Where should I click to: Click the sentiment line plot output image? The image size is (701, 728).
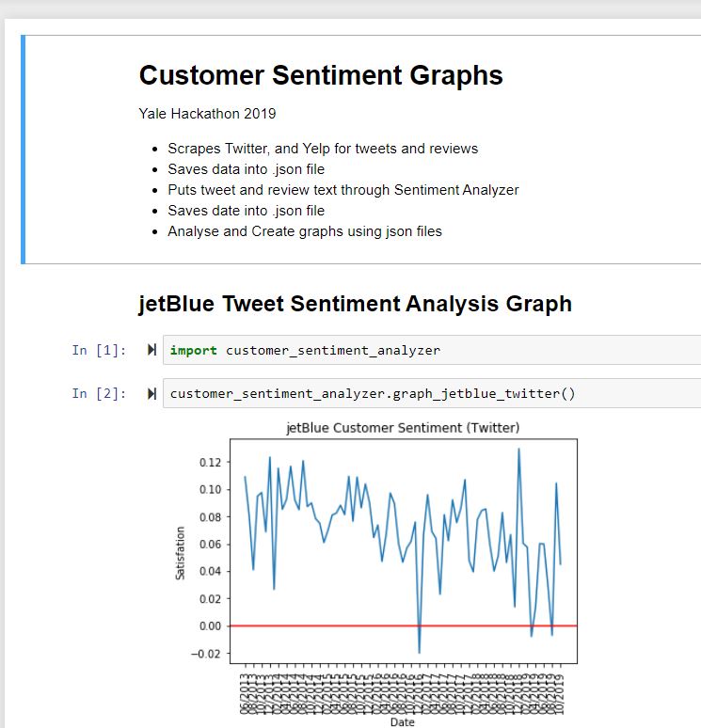[x=377, y=573]
